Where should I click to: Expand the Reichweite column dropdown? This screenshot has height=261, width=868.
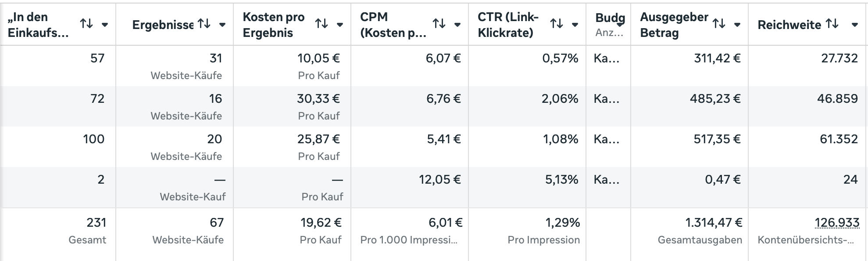click(855, 25)
